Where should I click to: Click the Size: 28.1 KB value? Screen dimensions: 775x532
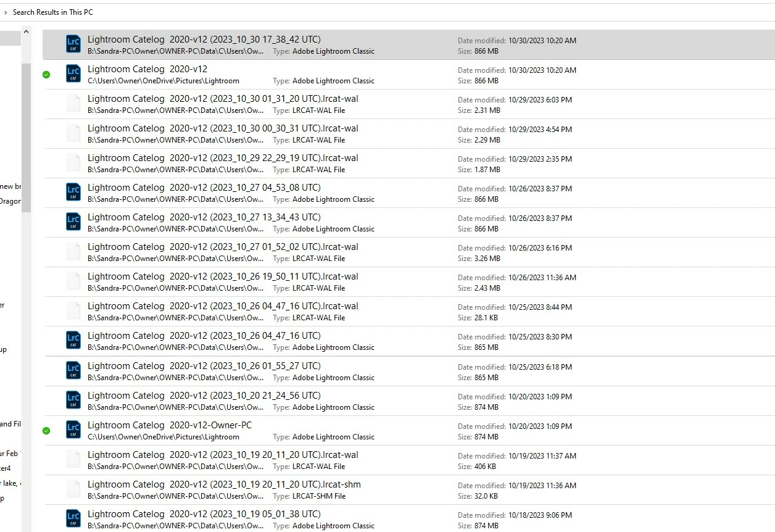click(486, 318)
